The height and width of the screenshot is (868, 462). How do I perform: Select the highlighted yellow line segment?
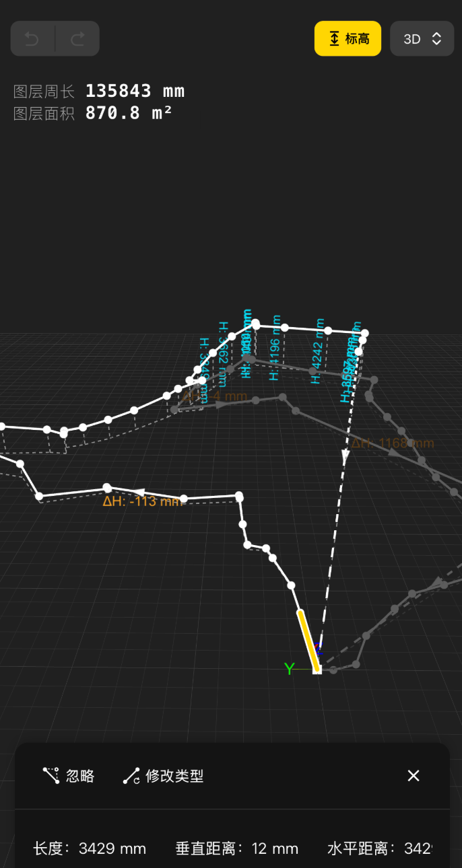(x=308, y=640)
